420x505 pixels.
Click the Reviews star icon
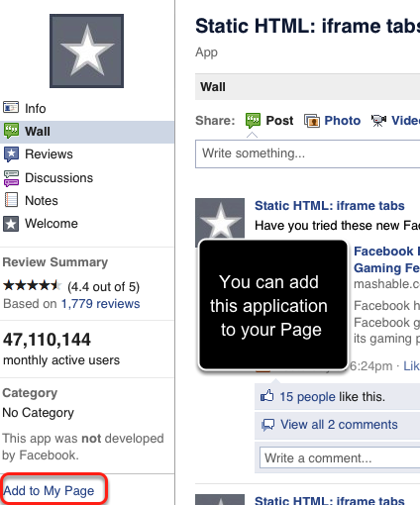tap(11, 154)
